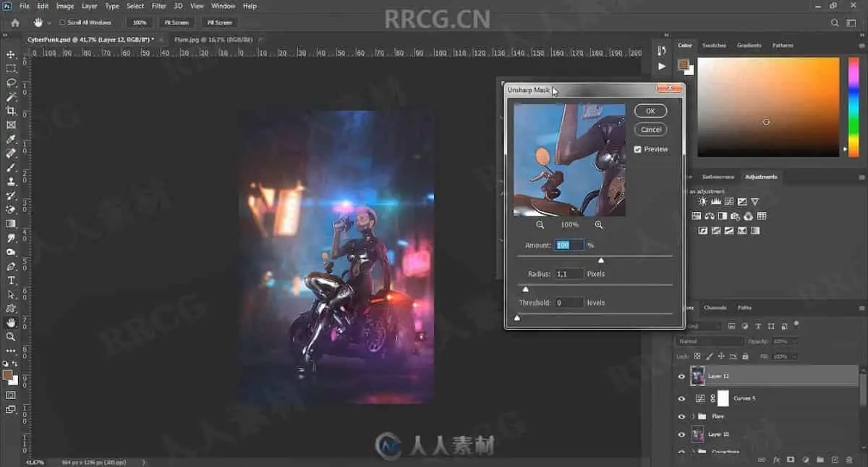Open the layer Fill dropdown
868x467 pixels.
793,356
